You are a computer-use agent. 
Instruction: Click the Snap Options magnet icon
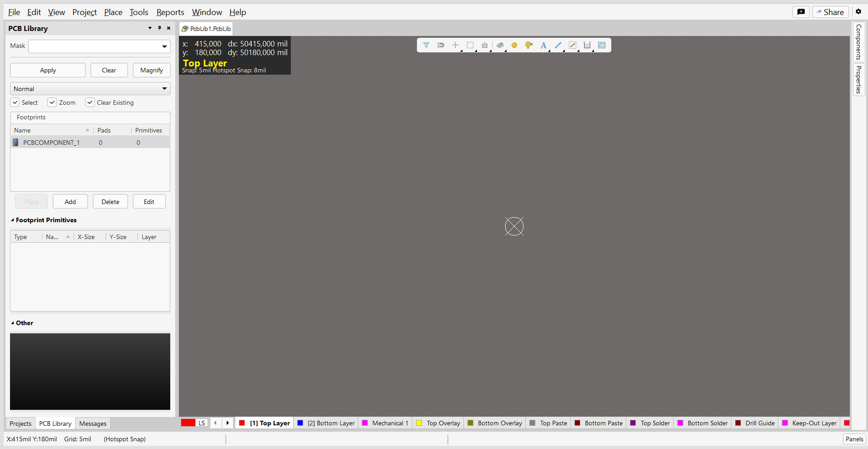tap(441, 45)
